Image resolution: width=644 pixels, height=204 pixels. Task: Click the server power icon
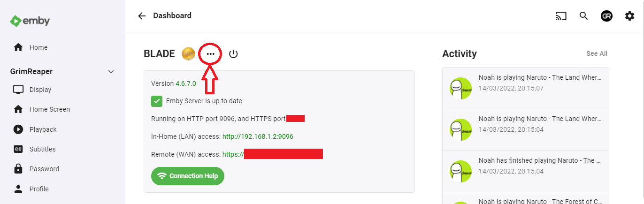pos(233,54)
